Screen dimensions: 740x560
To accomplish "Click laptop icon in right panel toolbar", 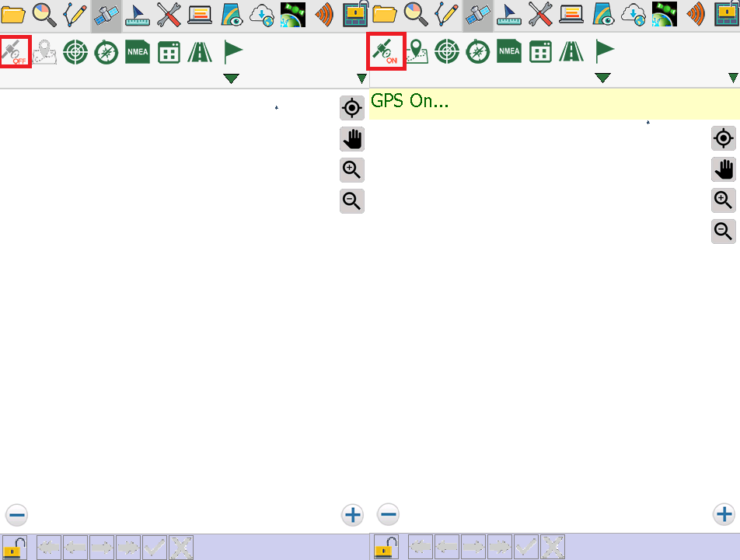I will (571, 15).
